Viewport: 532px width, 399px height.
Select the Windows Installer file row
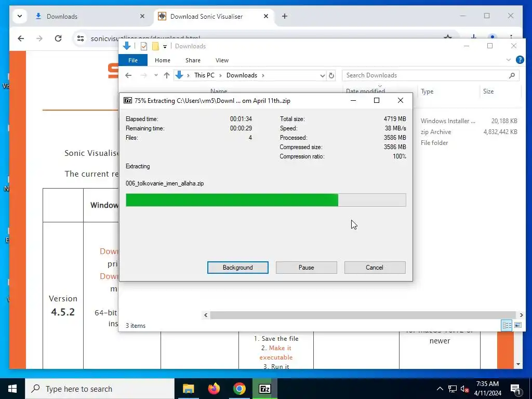pos(469,121)
